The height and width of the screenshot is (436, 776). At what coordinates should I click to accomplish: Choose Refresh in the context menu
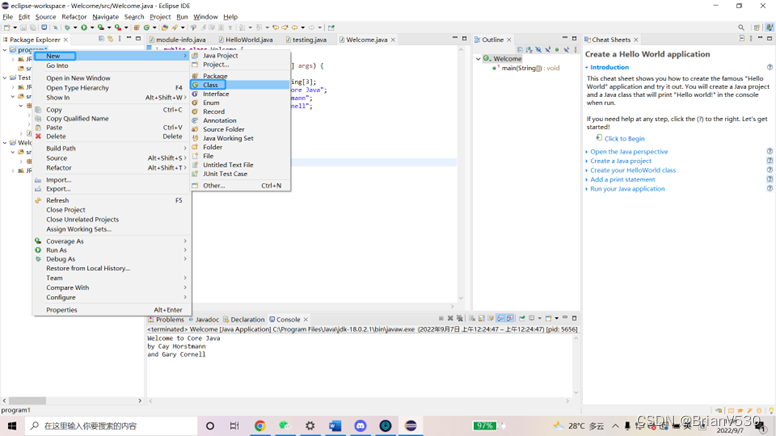[112, 200]
